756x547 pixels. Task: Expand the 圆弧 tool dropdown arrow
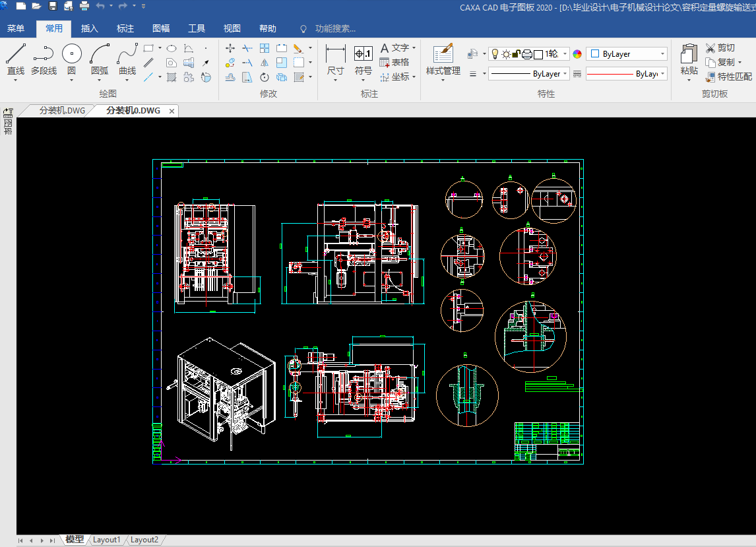tap(100, 80)
